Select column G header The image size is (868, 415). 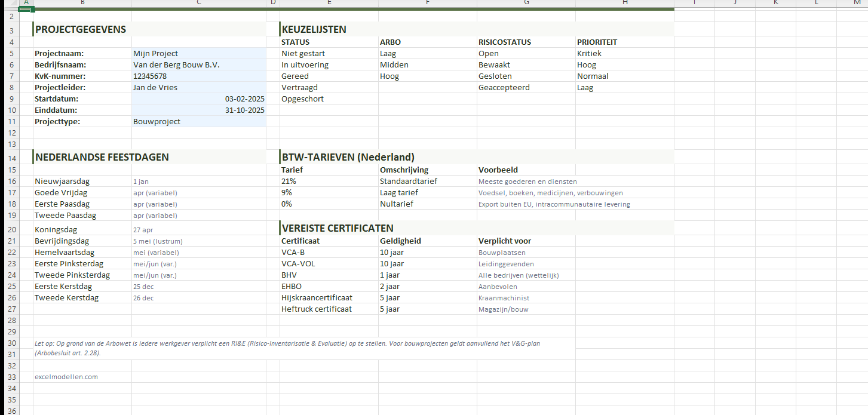(526, 3)
